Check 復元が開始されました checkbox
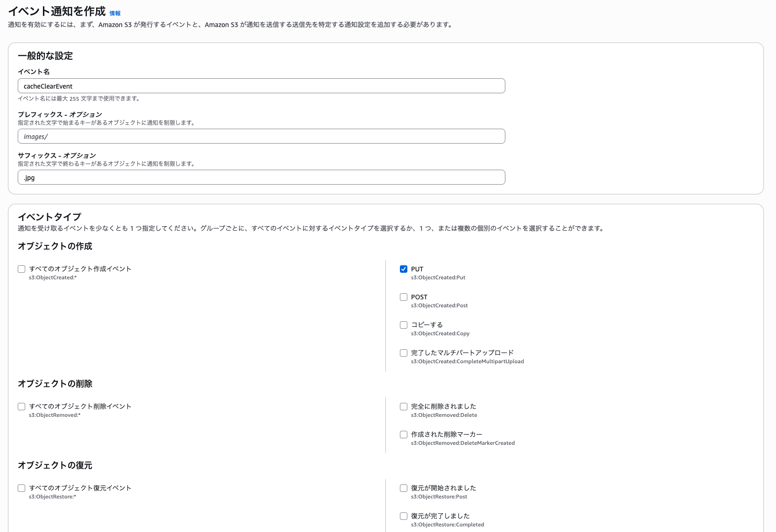Screen dimensions: 776x532 (x=404, y=488)
